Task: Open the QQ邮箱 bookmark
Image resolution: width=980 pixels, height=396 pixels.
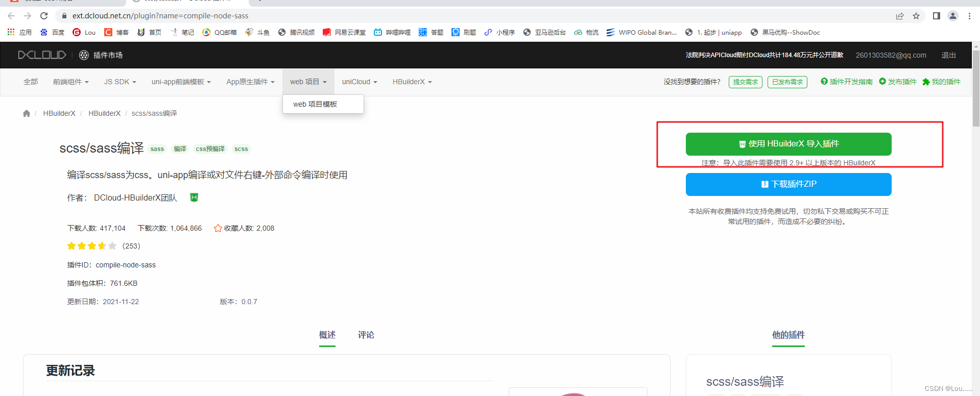Action: (x=220, y=32)
